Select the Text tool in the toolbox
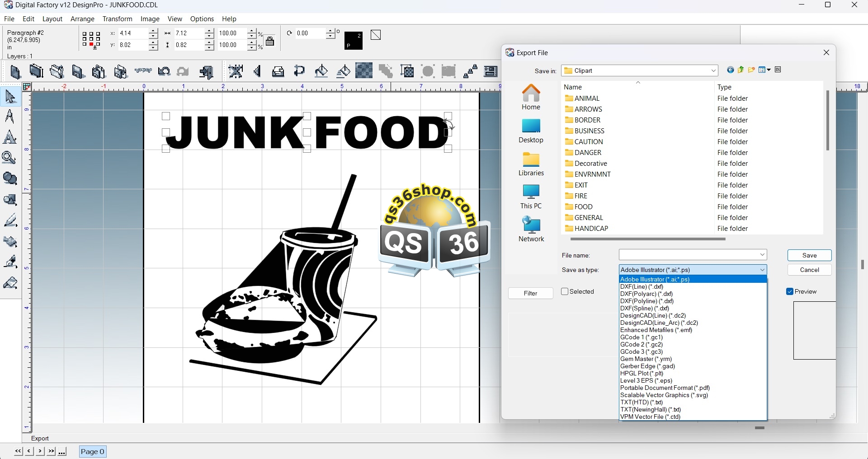This screenshot has height=459, width=868. click(x=10, y=138)
